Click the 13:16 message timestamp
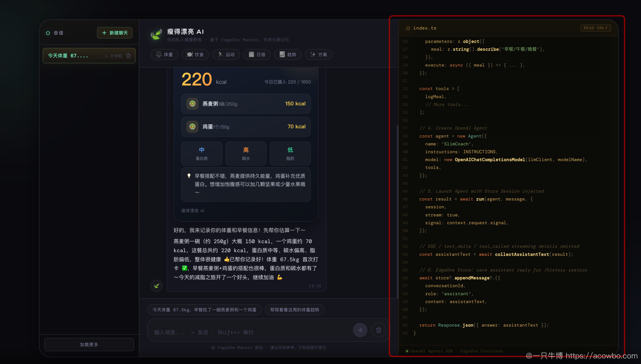The image size is (641, 364). [x=315, y=286]
